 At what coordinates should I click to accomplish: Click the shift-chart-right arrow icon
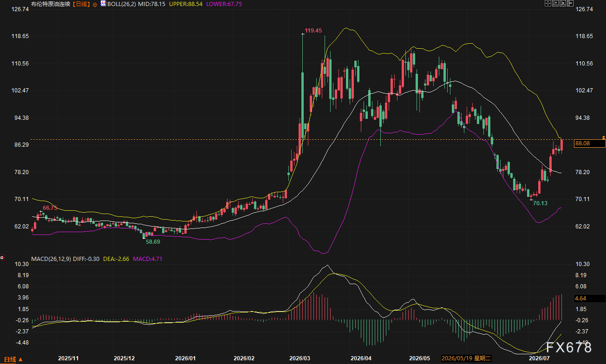coord(570,3)
